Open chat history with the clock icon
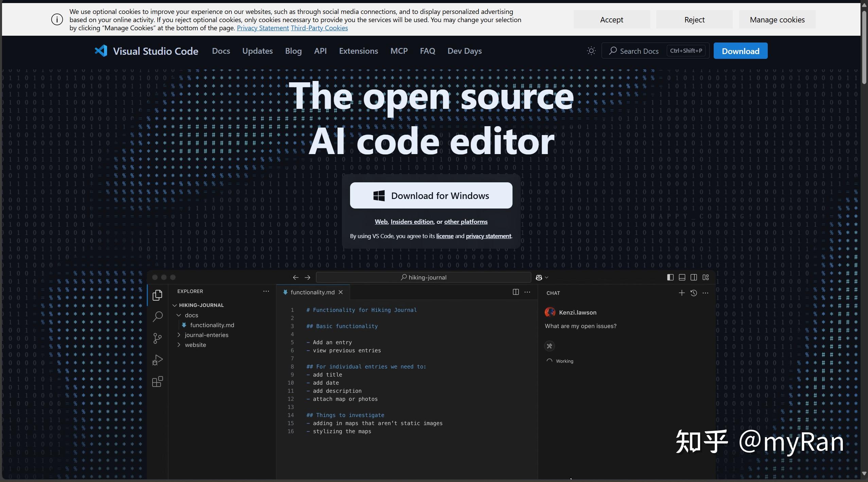 pos(694,293)
